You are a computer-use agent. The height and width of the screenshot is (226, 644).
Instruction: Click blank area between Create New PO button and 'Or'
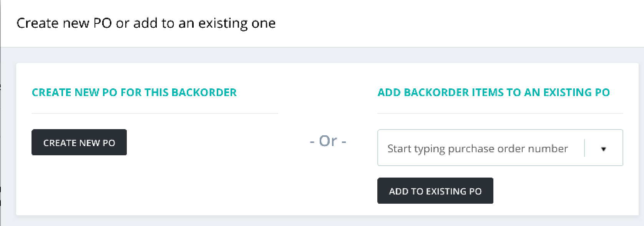[215, 143]
